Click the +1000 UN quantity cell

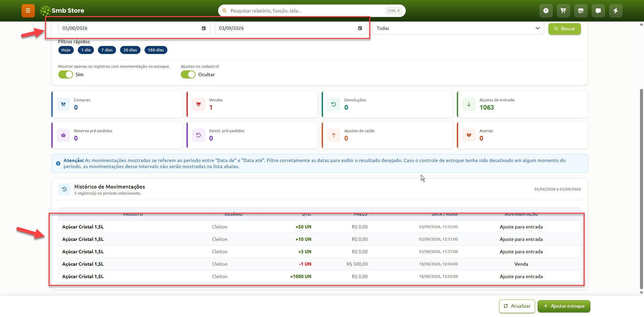pos(301,276)
